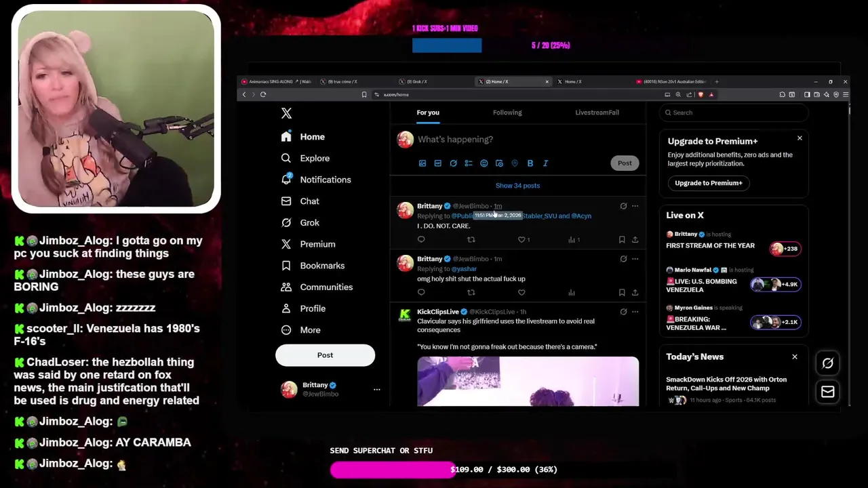The width and height of the screenshot is (868, 488).
Task: Toggle bold formatting in composer
Action: tap(530, 163)
